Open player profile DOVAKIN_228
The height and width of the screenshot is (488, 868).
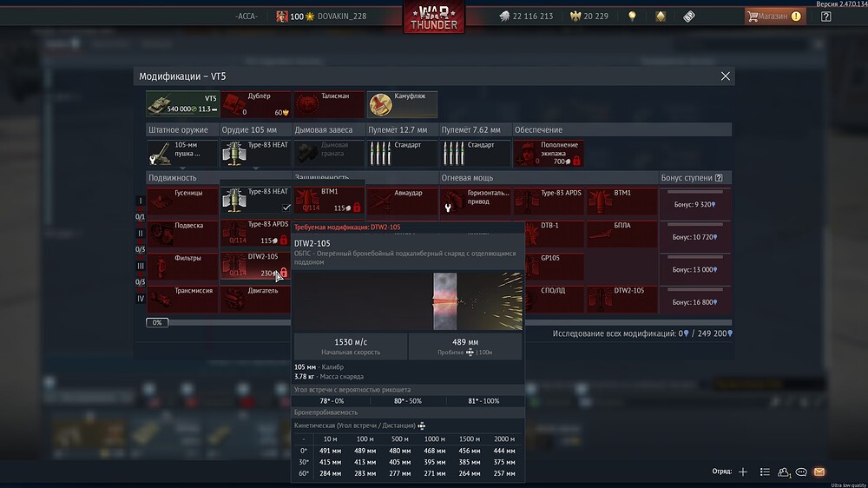341,16
